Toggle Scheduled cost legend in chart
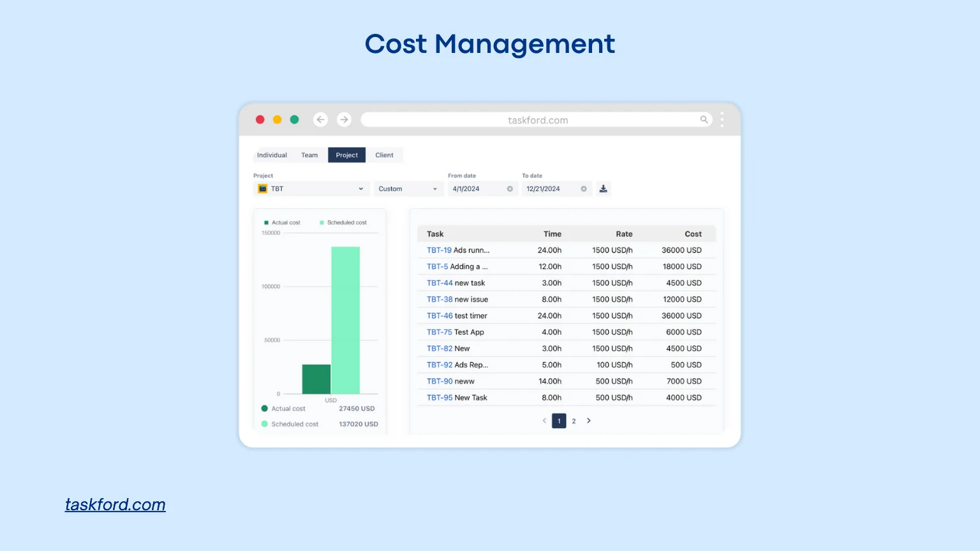 (343, 223)
